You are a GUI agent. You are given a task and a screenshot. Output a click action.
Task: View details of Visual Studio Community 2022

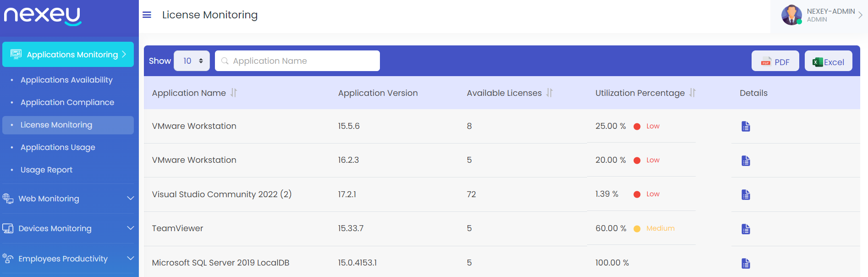point(746,194)
